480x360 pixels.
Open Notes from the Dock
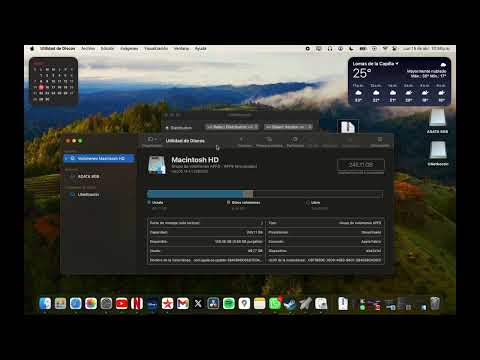260,304
